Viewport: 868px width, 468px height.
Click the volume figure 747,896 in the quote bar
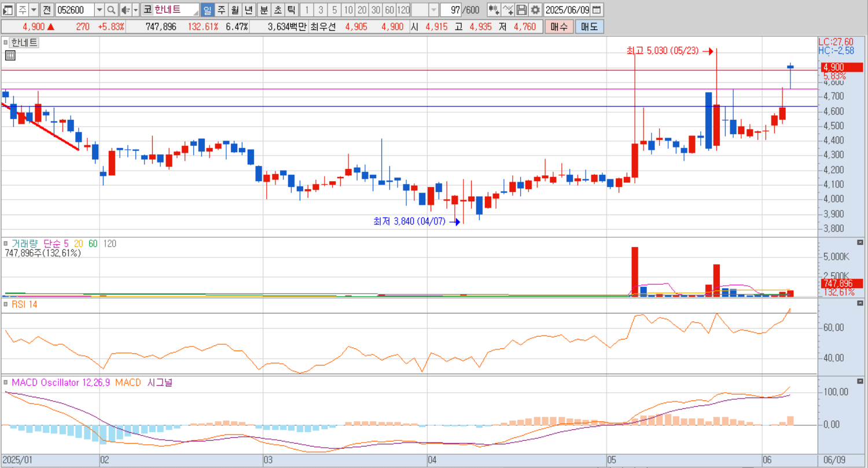161,27
